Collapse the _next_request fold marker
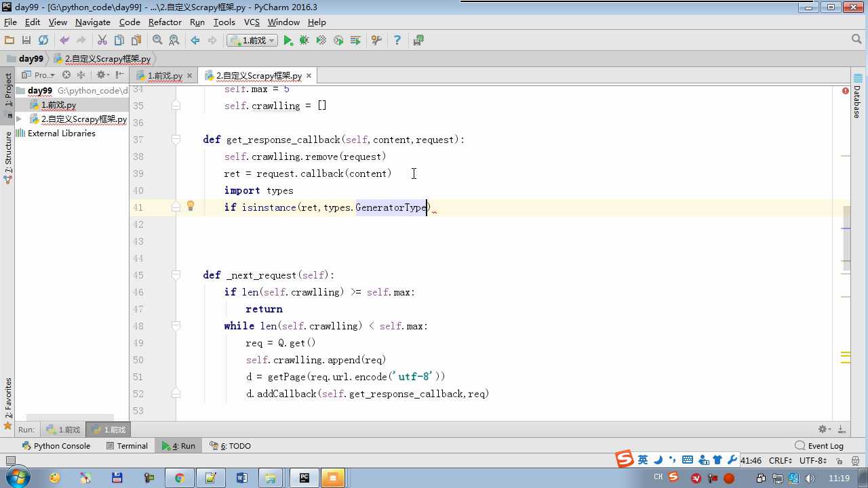The width and height of the screenshot is (868, 488). coord(176,275)
